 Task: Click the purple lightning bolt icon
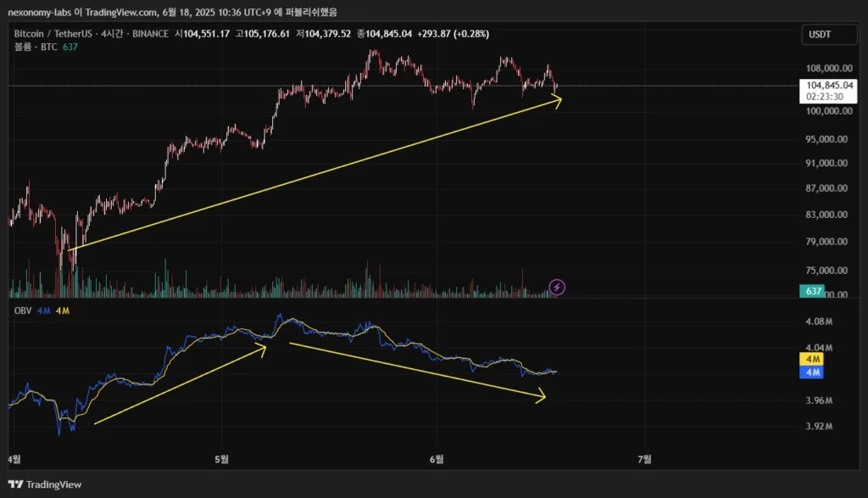557,288
